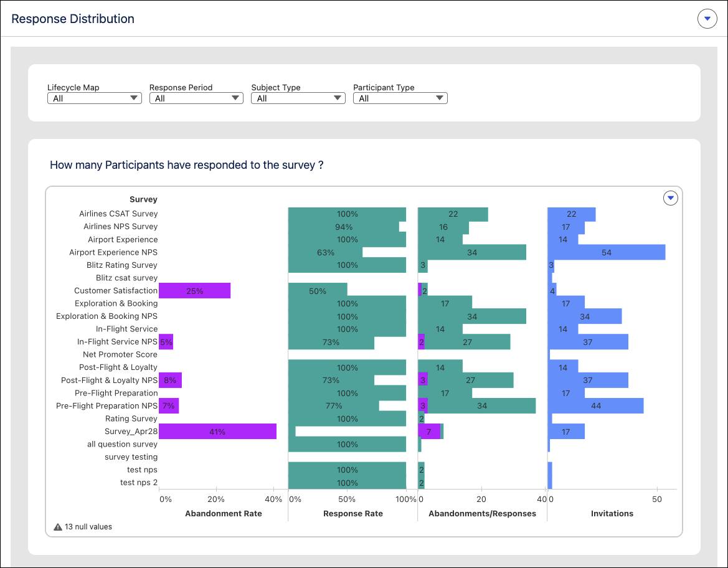Click Survey_Apr28 7 abandonments purple bar
The image size is (728, 568).
pos(429,432)
